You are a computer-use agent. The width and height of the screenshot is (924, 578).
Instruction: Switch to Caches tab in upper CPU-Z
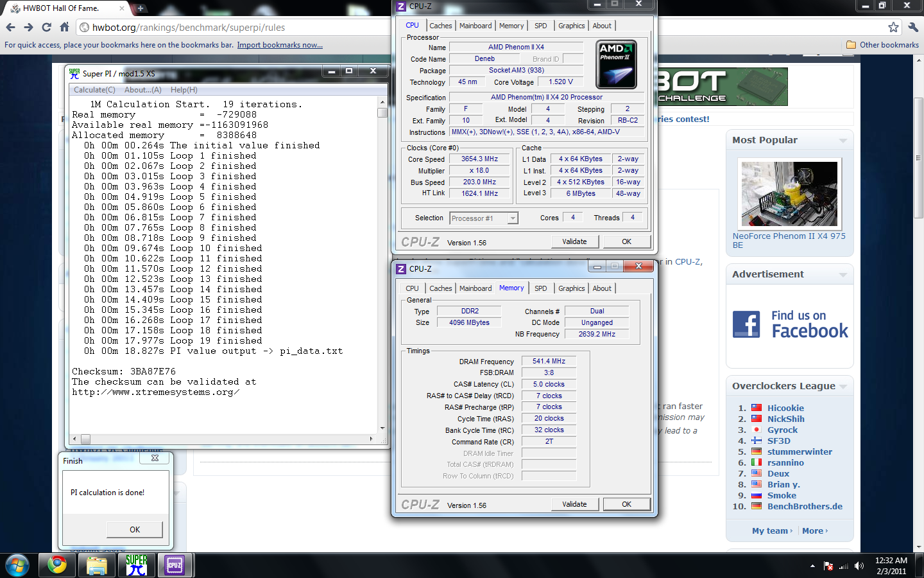(x=440, y=26)
